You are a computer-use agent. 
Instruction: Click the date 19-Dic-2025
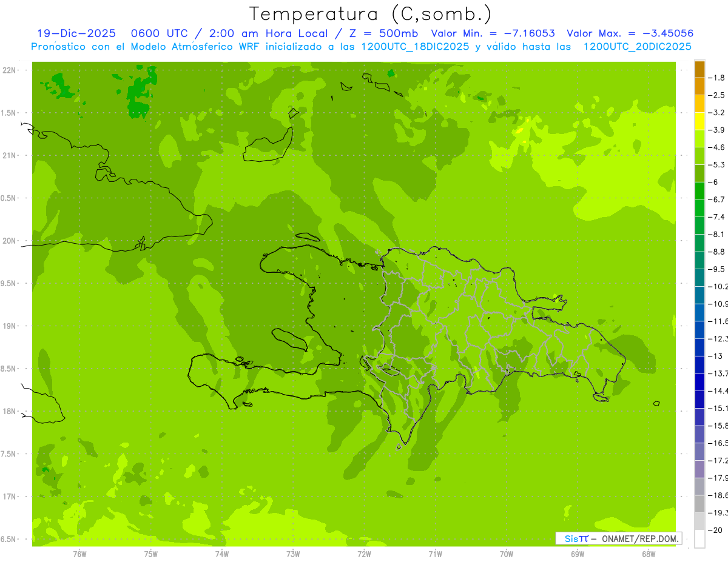pos(76,33)
